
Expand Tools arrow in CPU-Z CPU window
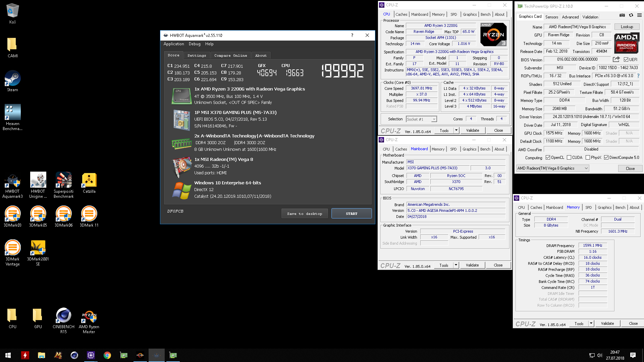pos(456,130)
